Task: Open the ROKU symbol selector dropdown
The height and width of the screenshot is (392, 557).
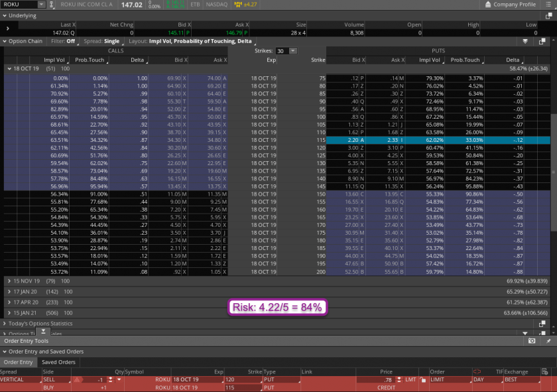Action: point(42,5)
